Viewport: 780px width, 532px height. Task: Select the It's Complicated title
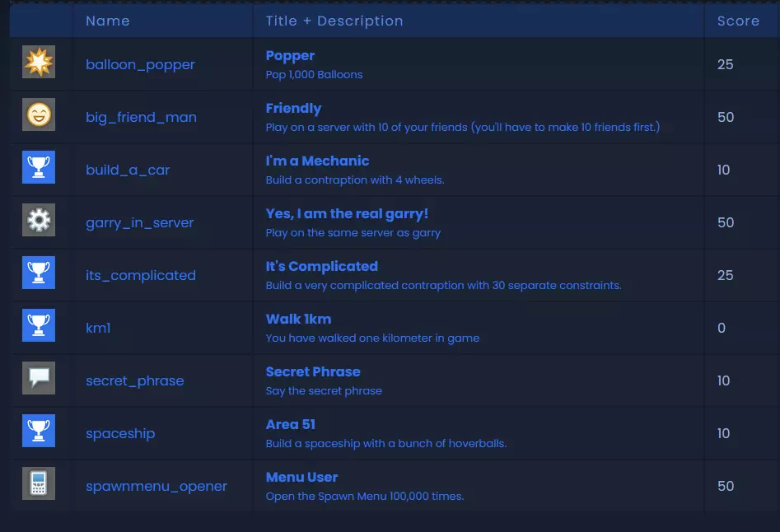coord(322,267)
